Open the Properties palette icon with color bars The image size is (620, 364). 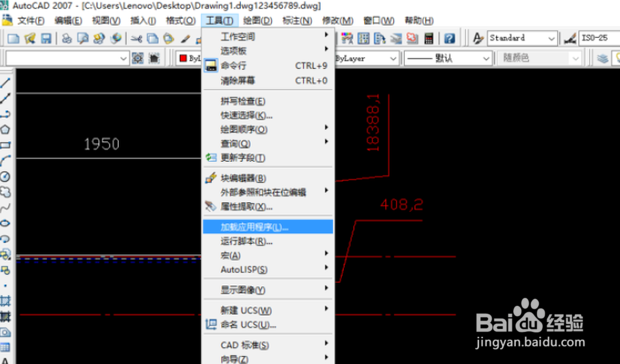347,38
